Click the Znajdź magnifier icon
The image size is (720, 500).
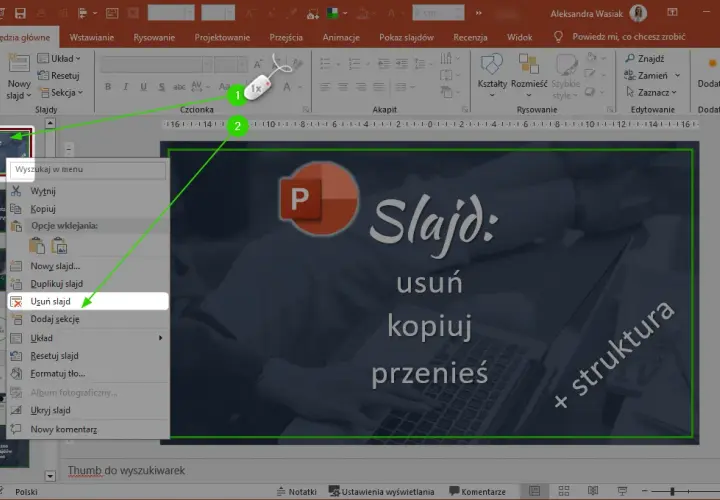tap(630, 58)
